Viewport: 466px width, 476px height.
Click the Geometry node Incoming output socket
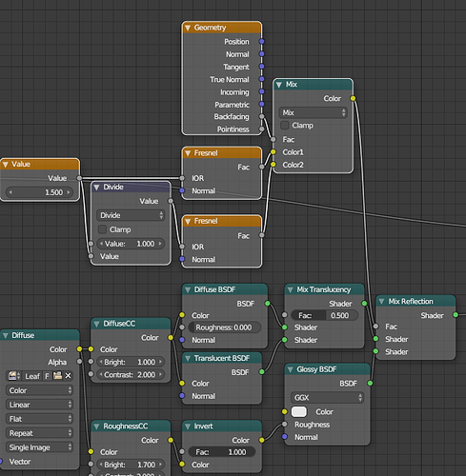coord(262,91)
